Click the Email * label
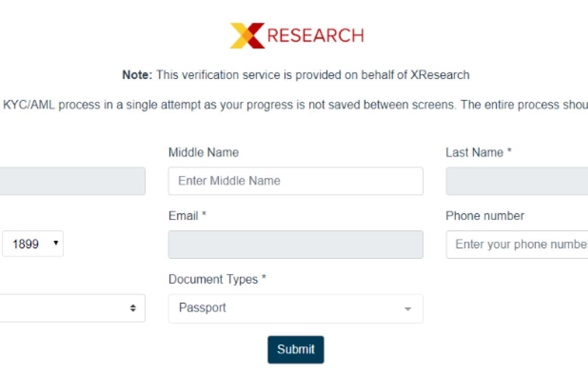This screenshot has height=375, width=588. click(x=187, y=216)
